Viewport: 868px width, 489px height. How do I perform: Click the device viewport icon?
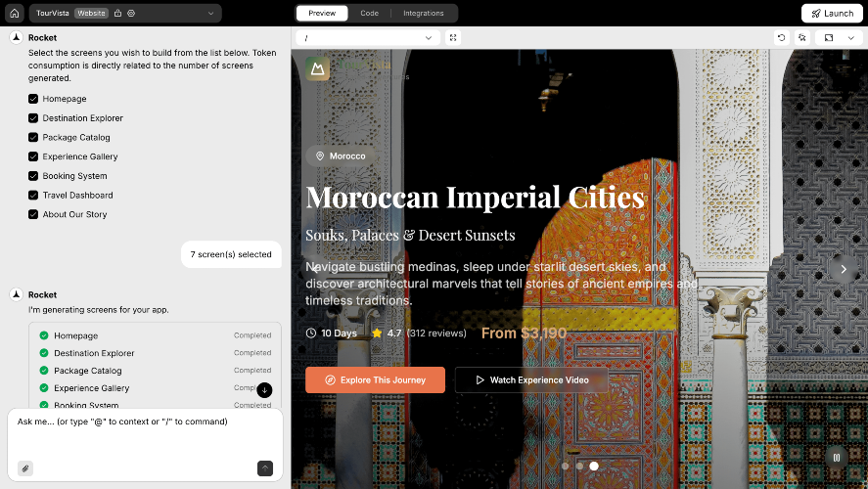(x=829, y=37)
